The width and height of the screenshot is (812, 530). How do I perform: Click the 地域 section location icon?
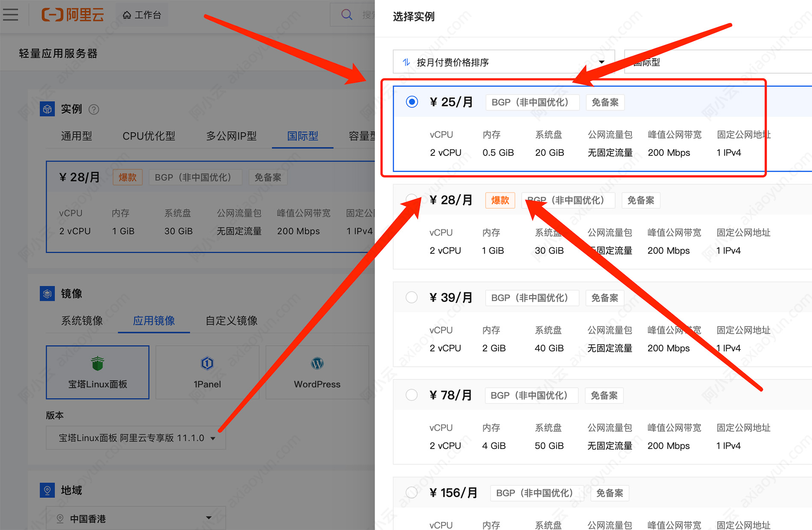pos(47,490)
